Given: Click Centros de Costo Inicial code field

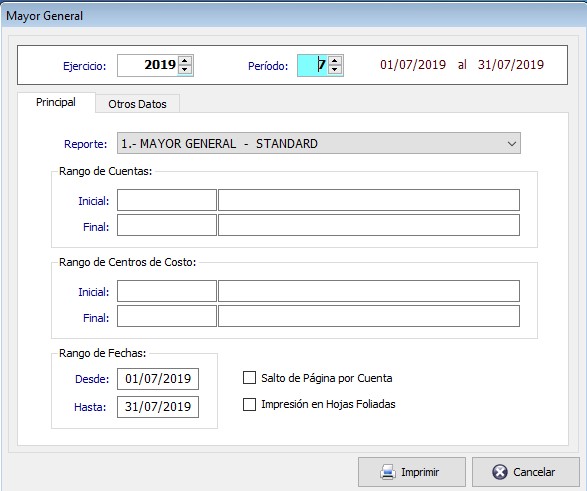Looking at the screenshot, I should pyautogui.click(x=167, y=291).
